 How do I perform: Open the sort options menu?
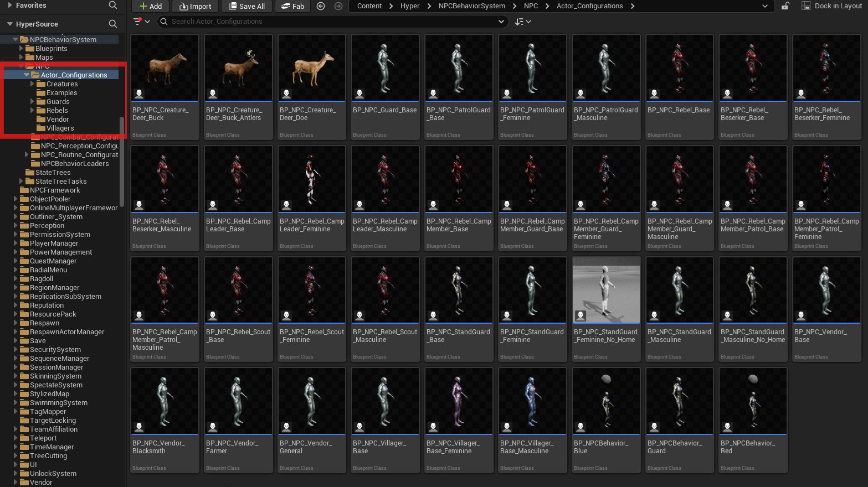click(x=522, y=22)
